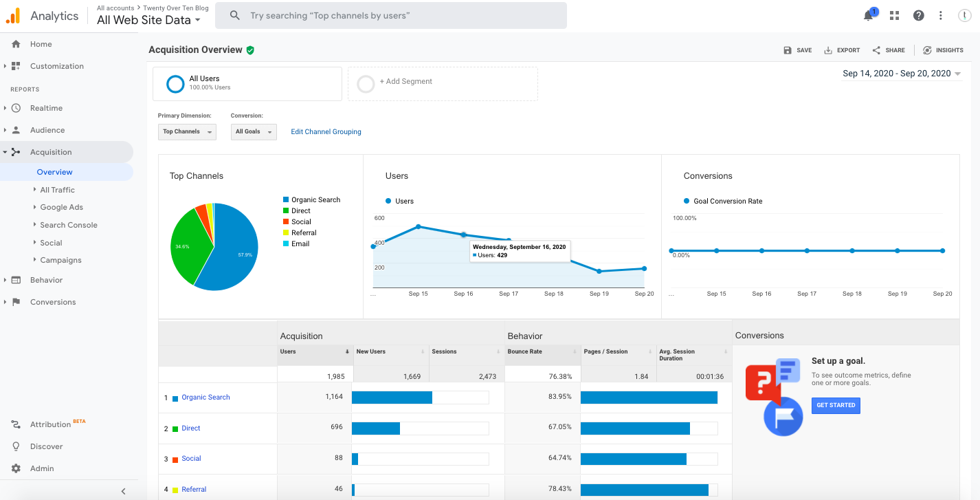Image resolution: width=980 pixels, height=500 pixels.
Task: Go to Search Console submenu
Action: 68,225
